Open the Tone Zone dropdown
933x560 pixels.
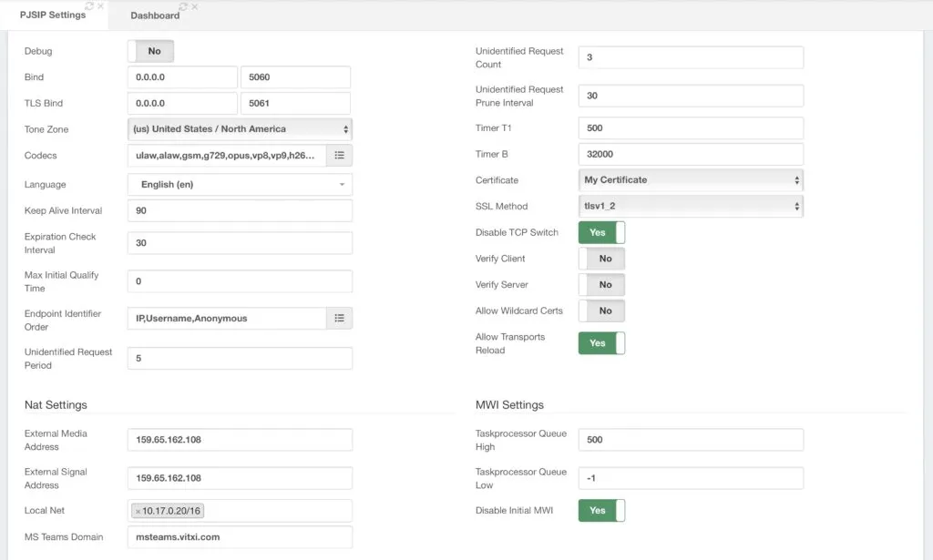[240, 129]
